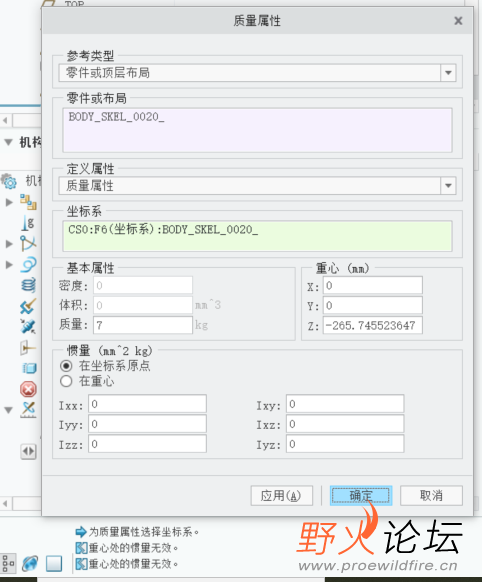Click the message 为质量属性选择坐标系。
Screen dimensions: 482x582
pos(144,532)
